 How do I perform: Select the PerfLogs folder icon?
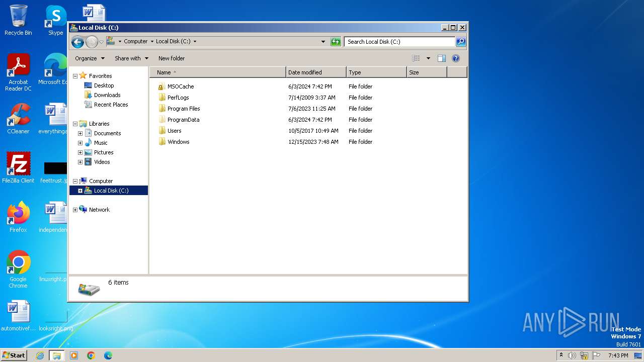[162, 98]
